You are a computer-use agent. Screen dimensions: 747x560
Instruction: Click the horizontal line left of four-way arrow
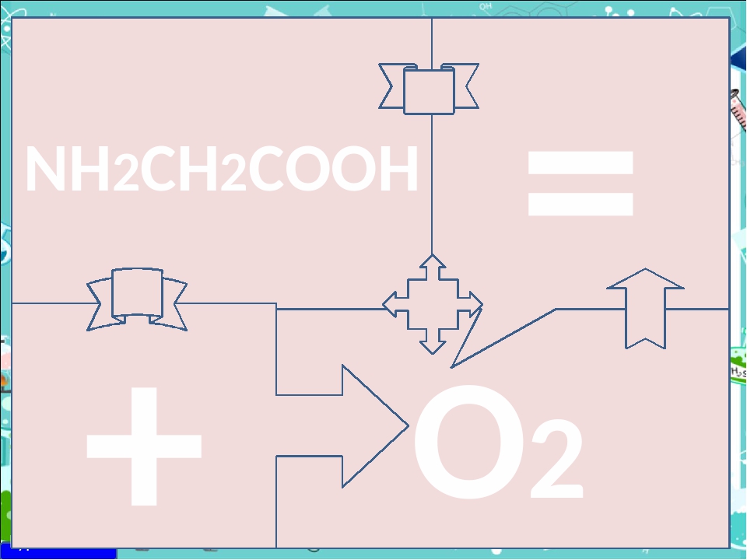click(x=331, y=309)
